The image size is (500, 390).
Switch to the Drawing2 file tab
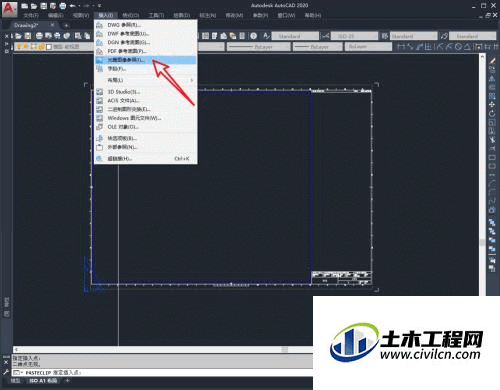(26, 25)
